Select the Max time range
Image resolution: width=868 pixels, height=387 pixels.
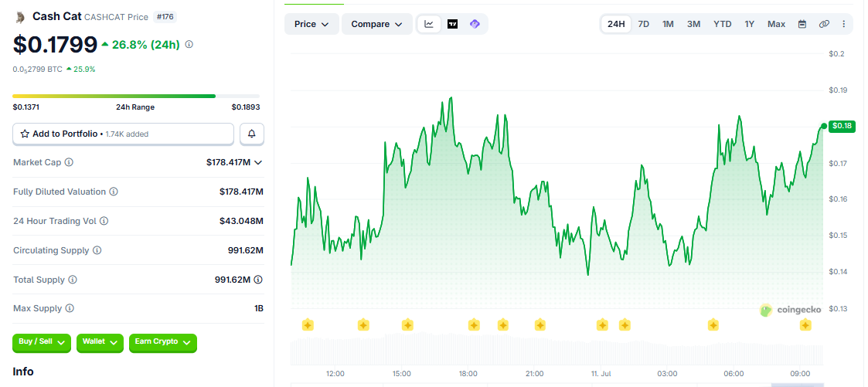776,24
